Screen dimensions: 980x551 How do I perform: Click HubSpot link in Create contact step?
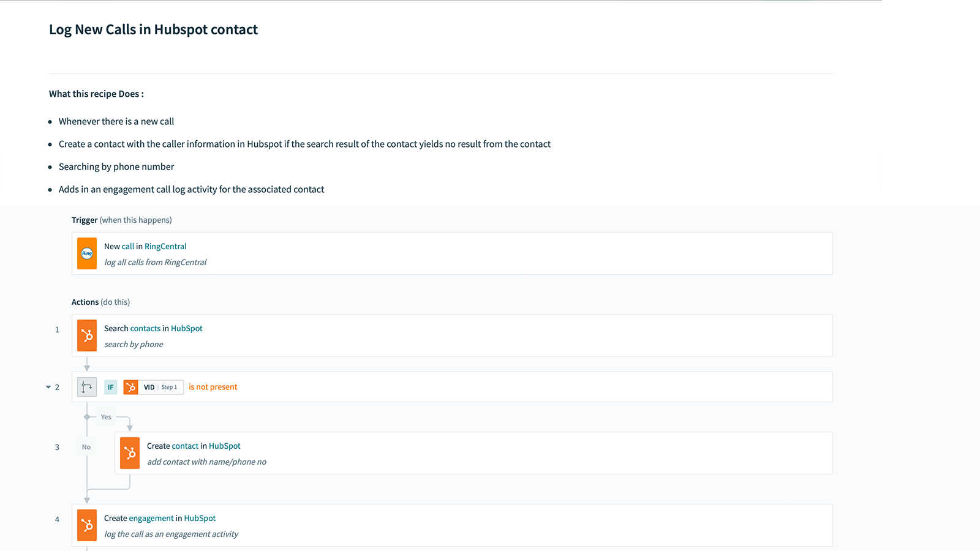point(225,446)
